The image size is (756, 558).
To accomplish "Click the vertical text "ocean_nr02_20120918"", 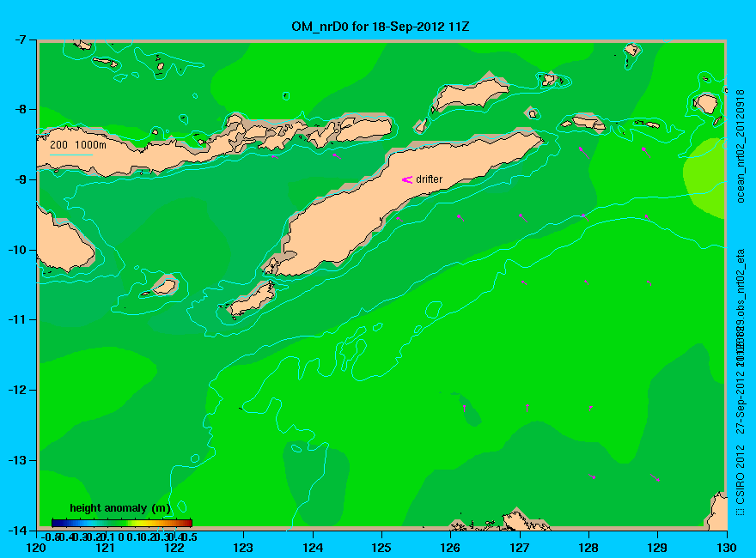I will tap(741, 146).
